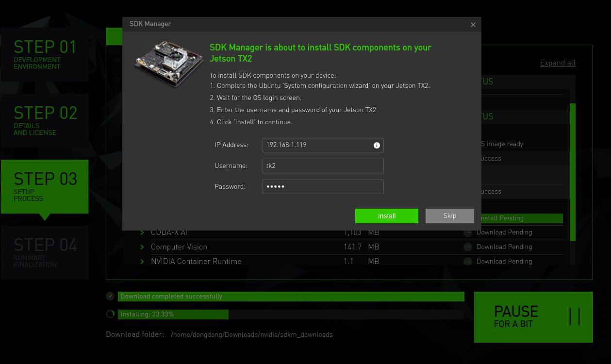
Task: Click the Installing 33.33% progress bar
Action: pyautogui.click(x=291, y=314)
